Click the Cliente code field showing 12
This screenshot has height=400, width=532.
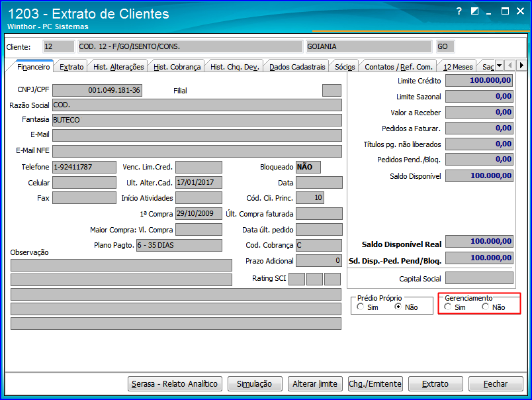[x=59, y=46]
